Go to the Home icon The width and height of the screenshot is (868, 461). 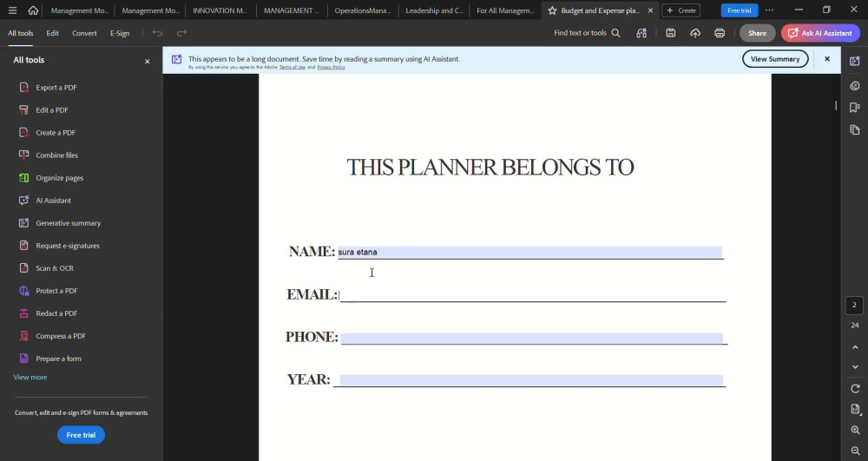click(x=33, y=10)
